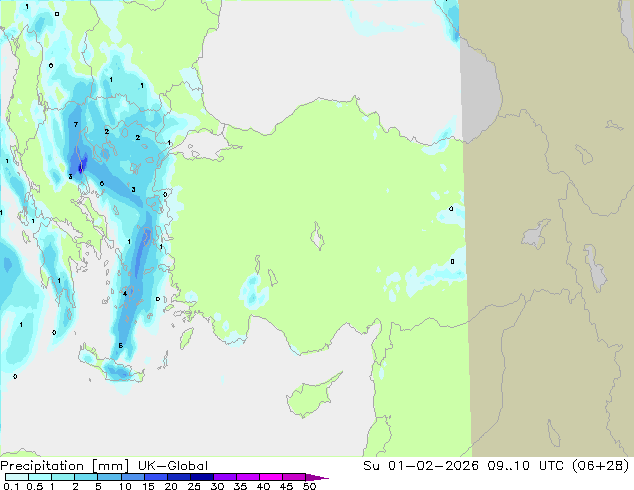Select the 35–40 mm legend color swatch
The image size is (634, 490).
pyautogui.click(x=248, y=477)
